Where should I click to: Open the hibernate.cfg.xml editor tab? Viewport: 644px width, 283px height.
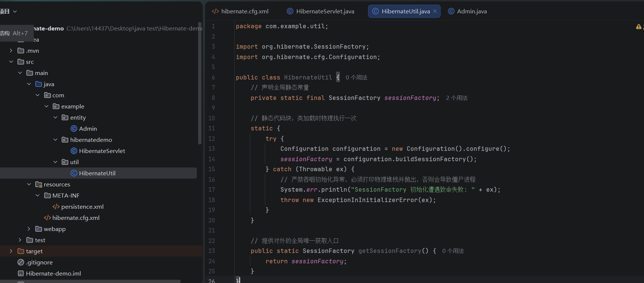(x=240, y=11)
